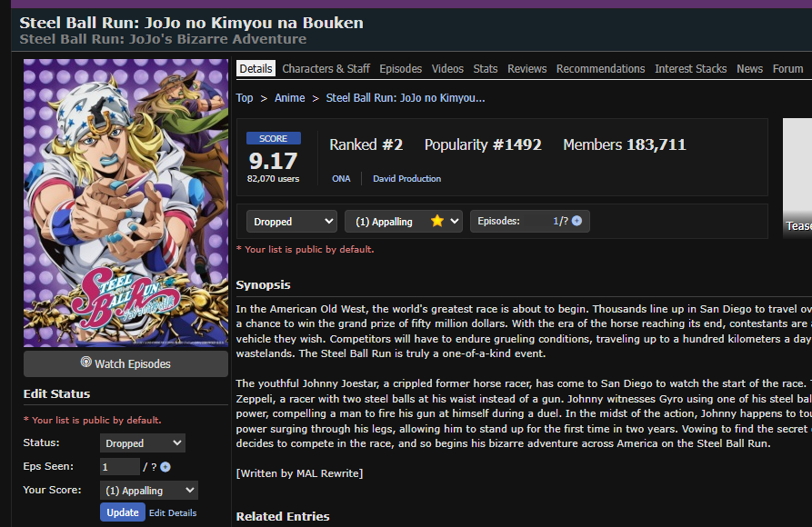
Task: Open the Episodes tab
Action: click(400, 69)
